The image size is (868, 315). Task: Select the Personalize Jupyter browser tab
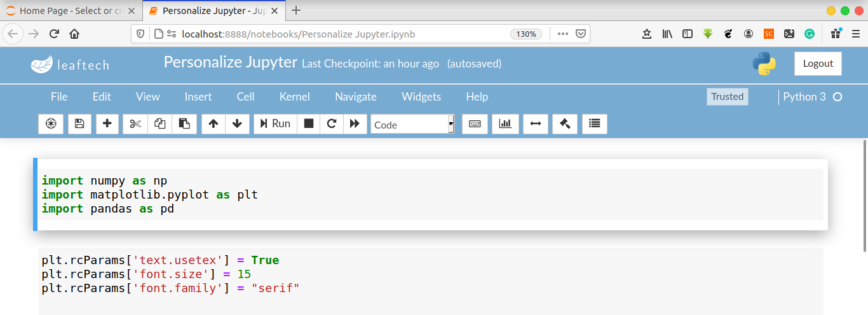tap(214, 11)
